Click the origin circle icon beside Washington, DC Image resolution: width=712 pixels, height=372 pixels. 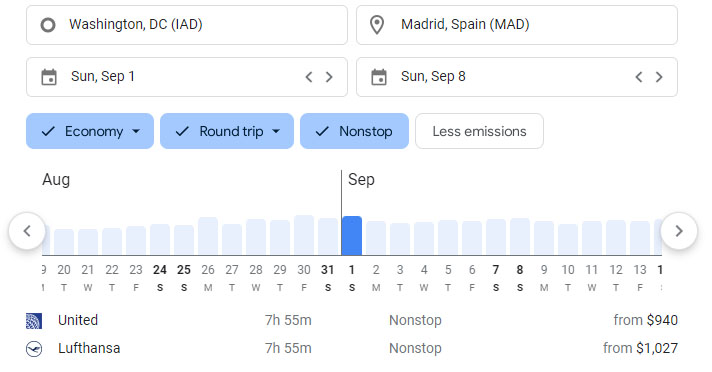[x=48, y=25]
